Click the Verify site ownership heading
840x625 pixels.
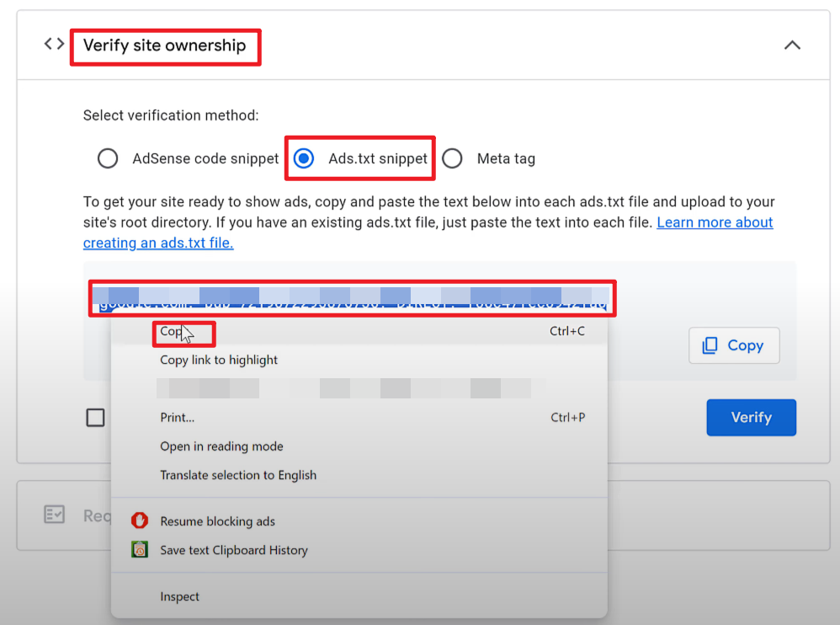[x=164, y=45]
